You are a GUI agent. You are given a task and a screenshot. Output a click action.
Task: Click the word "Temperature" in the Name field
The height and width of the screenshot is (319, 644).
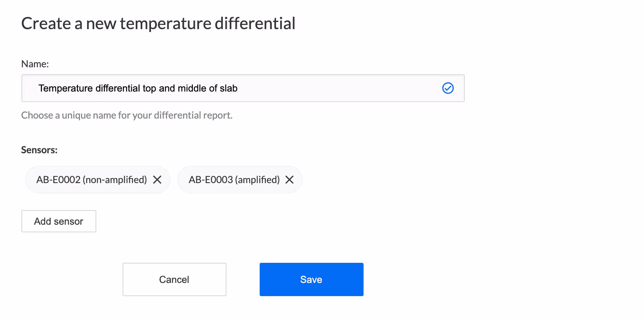point(65,88)
